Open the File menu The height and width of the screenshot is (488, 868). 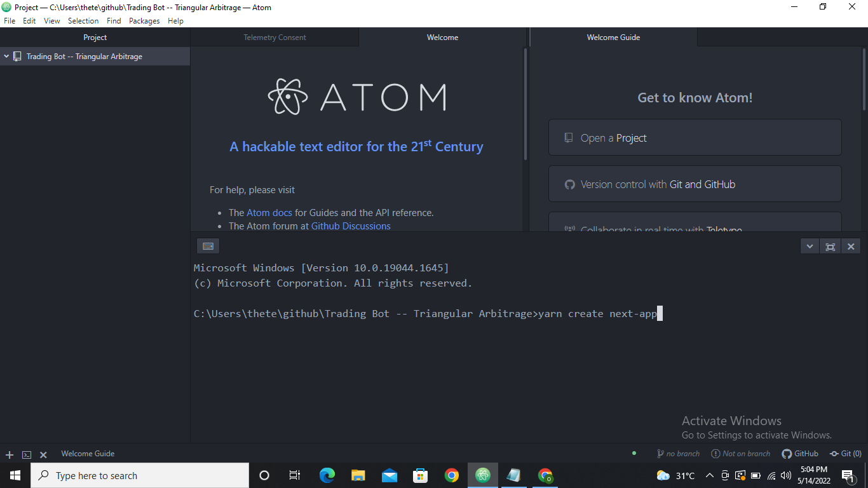[10, 21]
